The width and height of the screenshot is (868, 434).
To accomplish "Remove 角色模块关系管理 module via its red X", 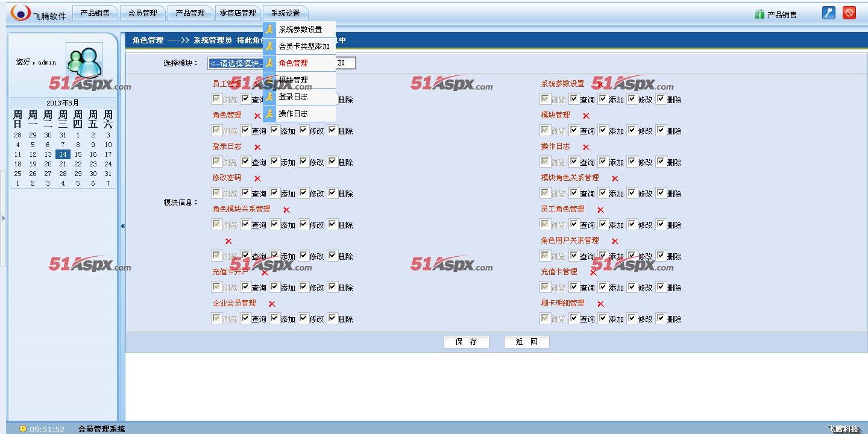I will (x=286, y=210).
